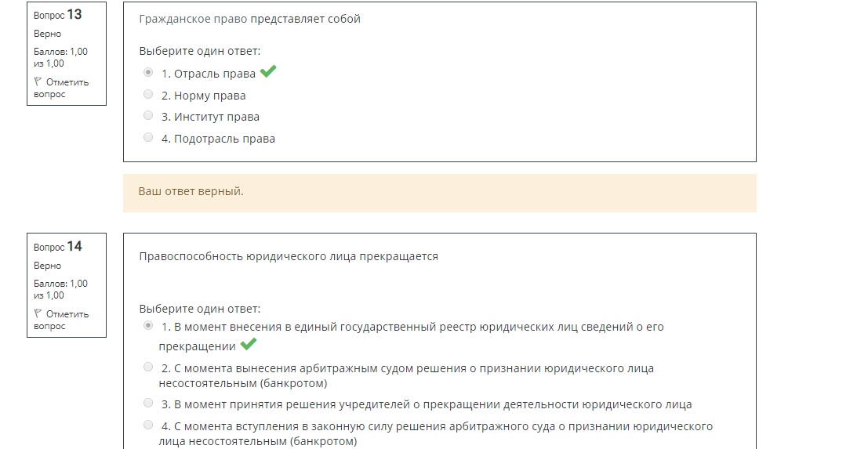Image resolution: width=868 pixels, height=449 pixels.
Task: Select radio option '2. Норму права'
Action: click(x=148, y=94)
